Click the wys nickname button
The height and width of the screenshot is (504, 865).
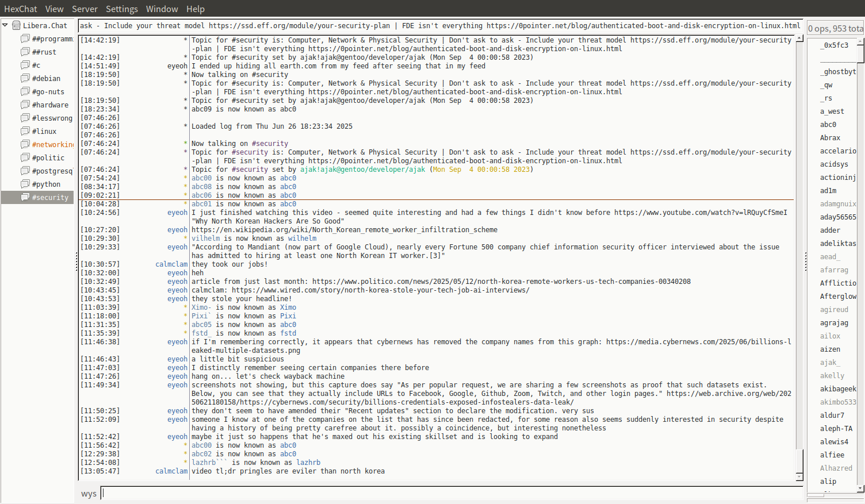(89, 494)
